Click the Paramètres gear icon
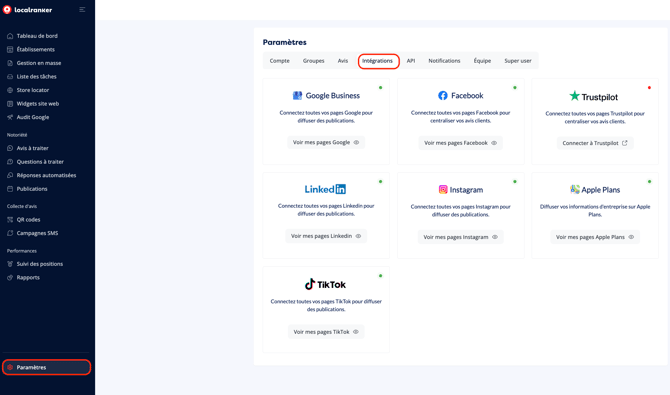The height and width of the screenshot is (395, 670). pos(10,367)
